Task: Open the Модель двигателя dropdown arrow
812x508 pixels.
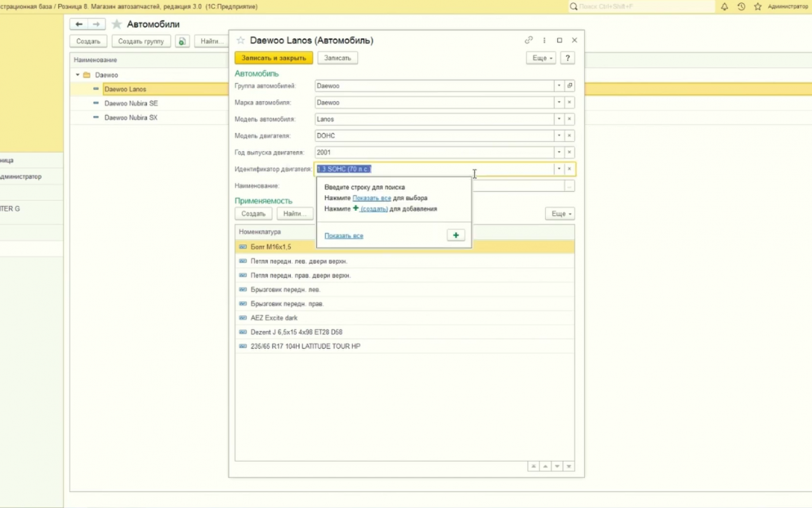Action: (559, 135)
